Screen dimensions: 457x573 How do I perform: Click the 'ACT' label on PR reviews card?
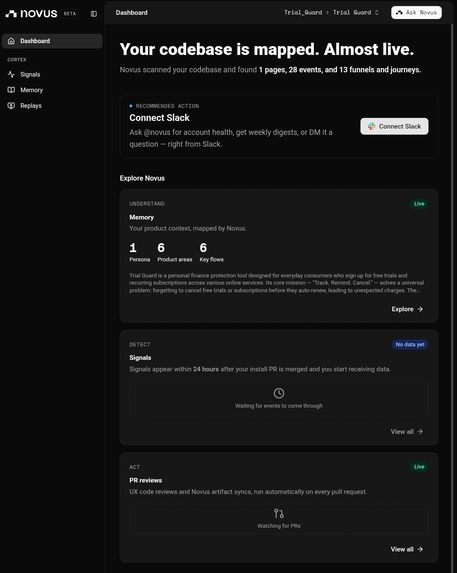pyautogui.click(x=134, y=467)
